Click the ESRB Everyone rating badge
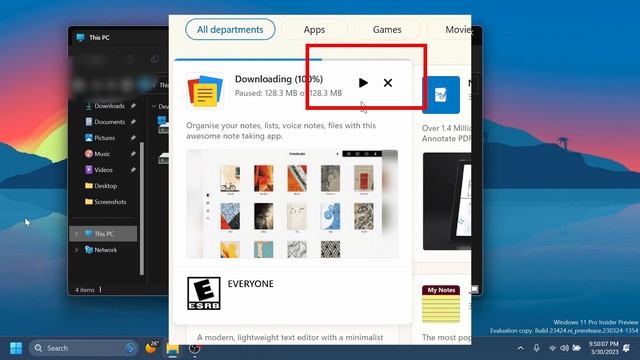640x360 pixels. coord(204,293)
